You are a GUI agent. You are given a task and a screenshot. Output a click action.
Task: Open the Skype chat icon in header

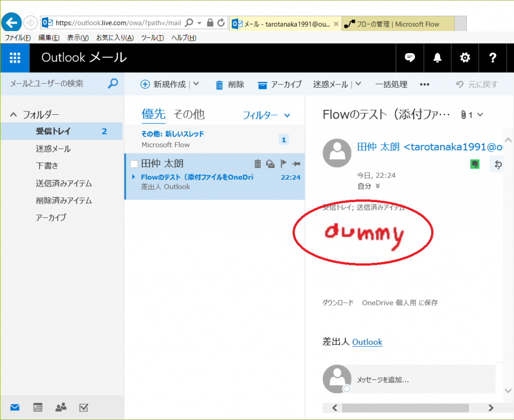pos(410,58)
